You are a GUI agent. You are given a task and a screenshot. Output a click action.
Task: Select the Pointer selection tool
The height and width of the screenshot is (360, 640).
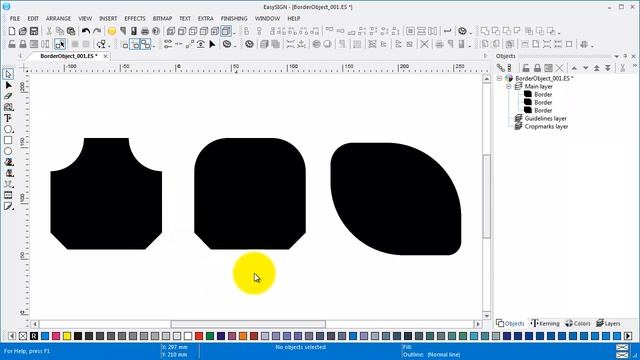[8, 74]
